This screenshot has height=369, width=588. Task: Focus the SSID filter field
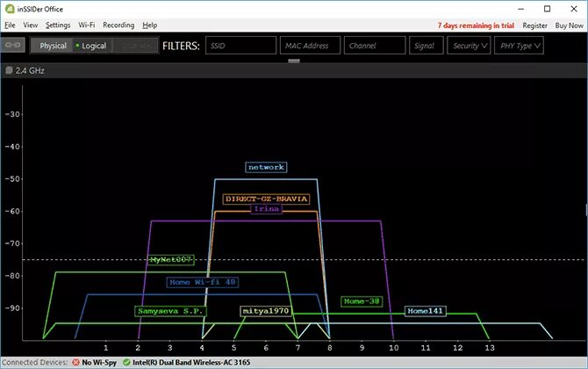(240, 46)
